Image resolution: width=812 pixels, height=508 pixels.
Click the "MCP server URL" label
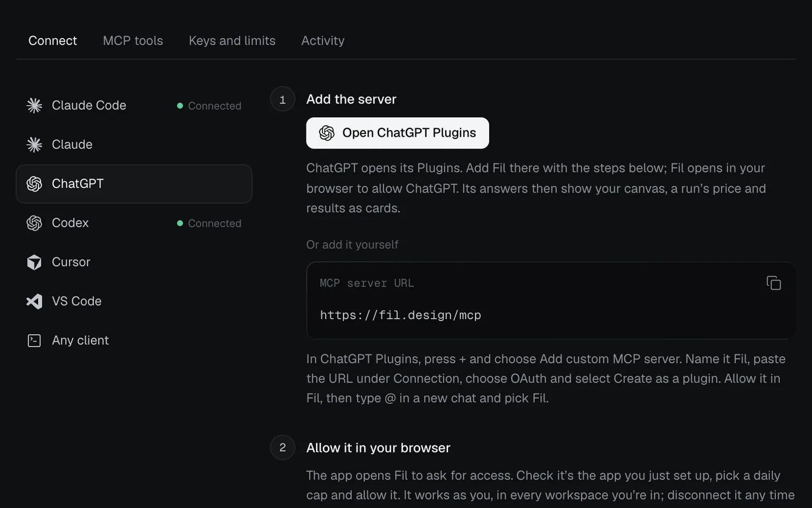coord(367,283)
